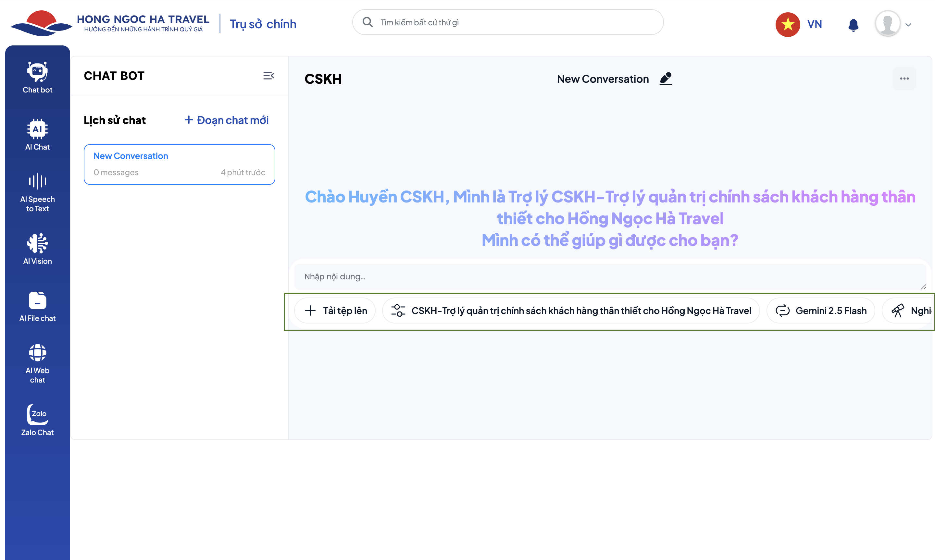Click the notification bell icon

click(853, 25)
